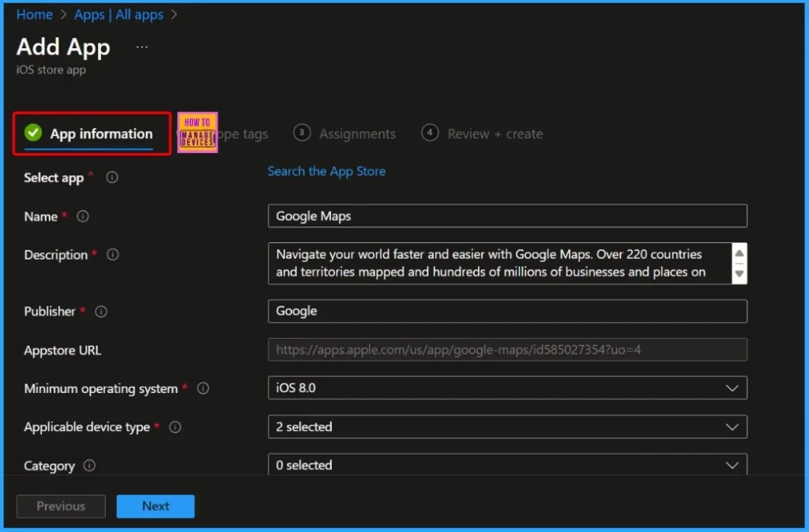Switch to the Review + create tab
The width and height of the screenshot is (809, 532).
482,133
